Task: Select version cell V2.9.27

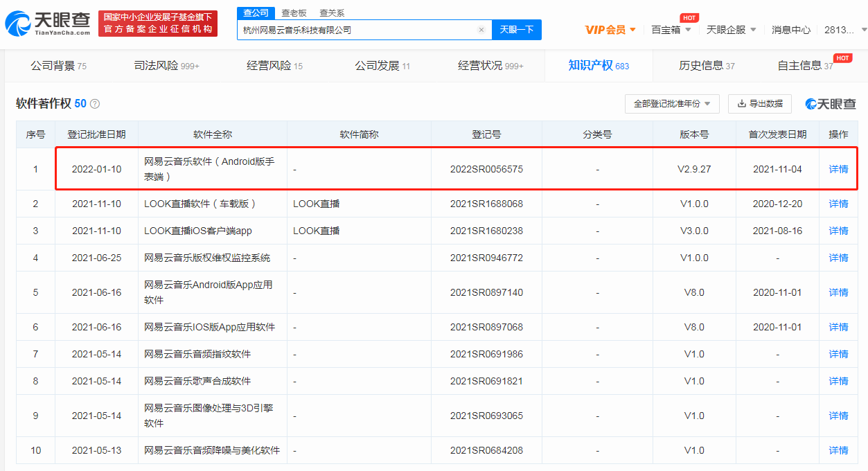Action: point(694,169)
